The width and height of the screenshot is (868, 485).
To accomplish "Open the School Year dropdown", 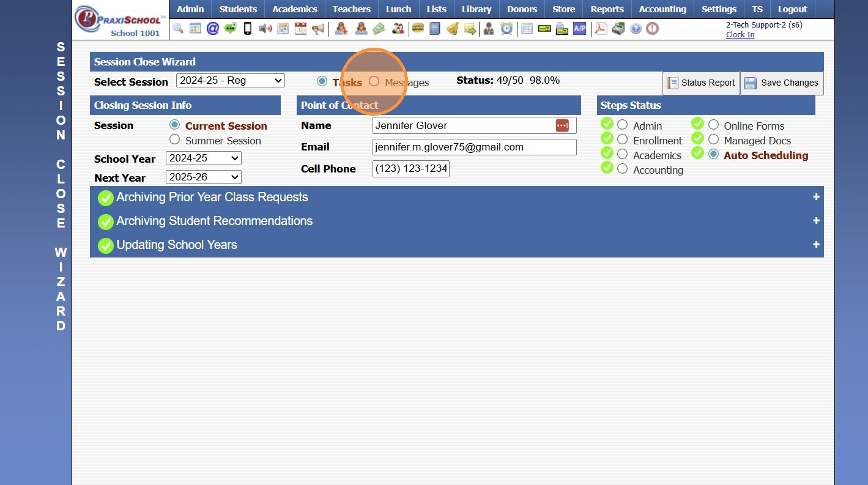I will [x=204, y=158].
